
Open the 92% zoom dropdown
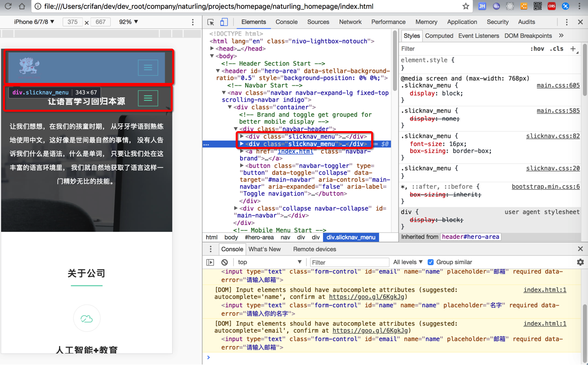click(128, 22)
